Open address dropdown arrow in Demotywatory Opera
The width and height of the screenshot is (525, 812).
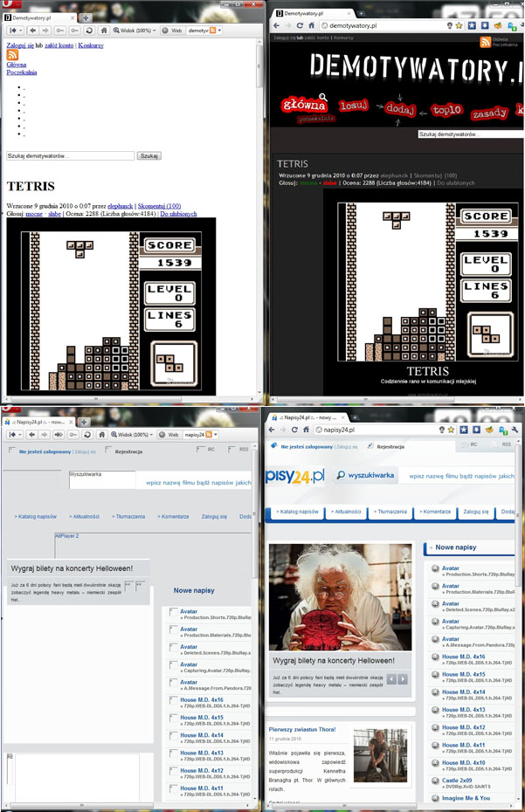(220, 31)
